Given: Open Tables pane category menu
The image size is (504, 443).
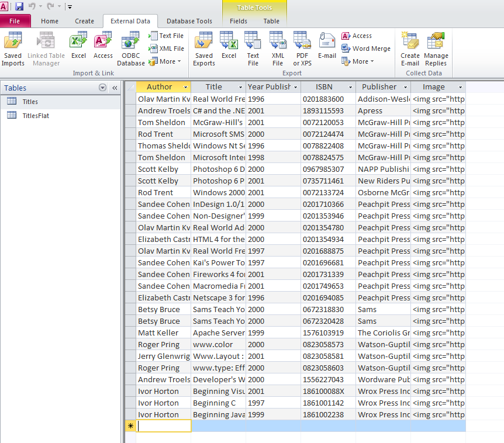Looking at the screenshot, I should tap(102, 88).
